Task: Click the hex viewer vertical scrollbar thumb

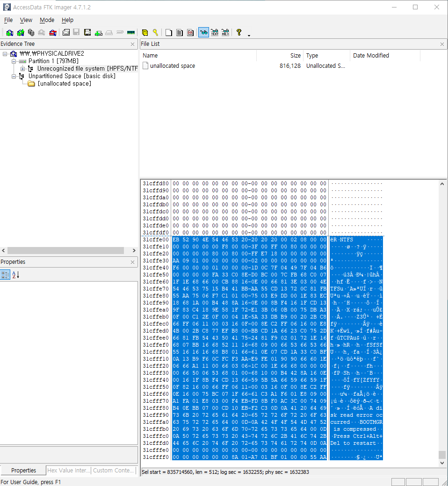Action: 442,455
